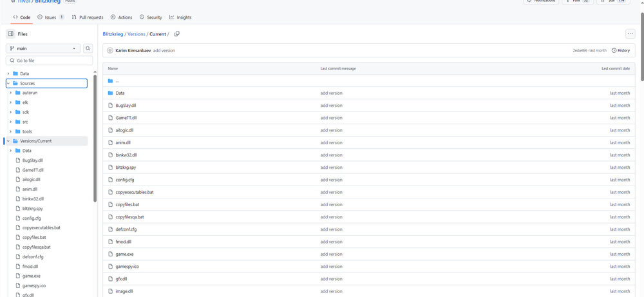The image size is (644, 297).
Task: Open Blitzkrieg breadcrumb link
Action: pyautogui.click(x=113, y=34)
